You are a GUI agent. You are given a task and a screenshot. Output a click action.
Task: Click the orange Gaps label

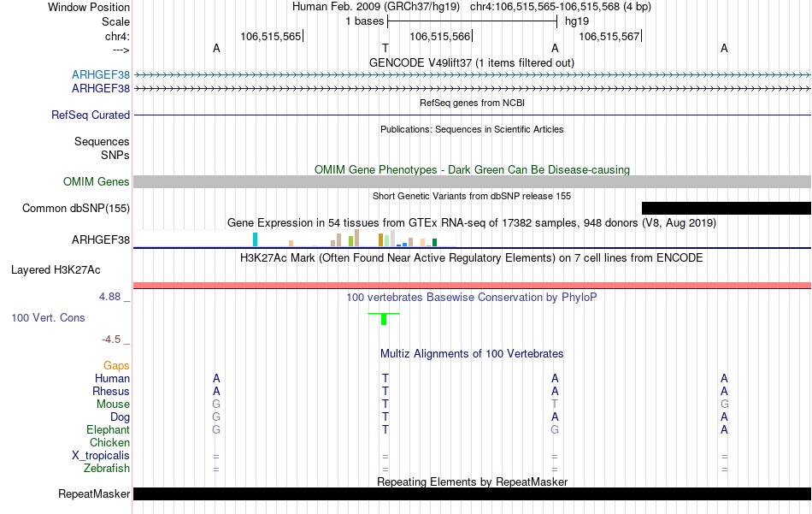click(116, 366)
